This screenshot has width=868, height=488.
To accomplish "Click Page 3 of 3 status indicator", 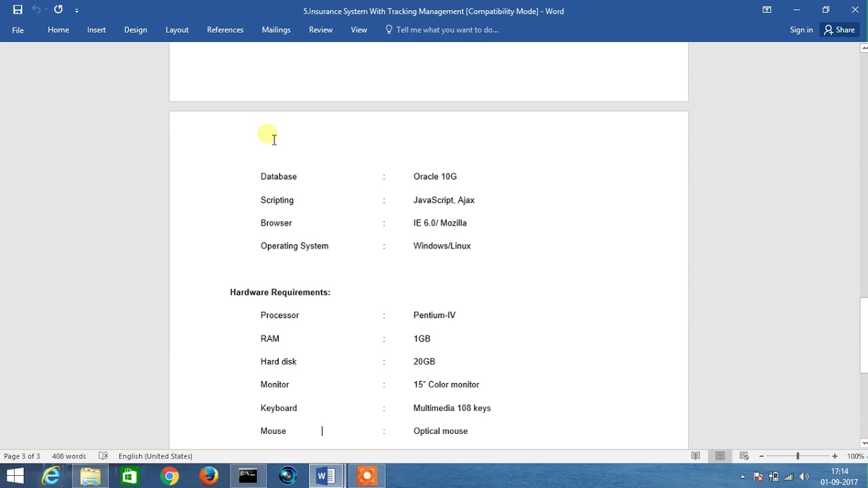I will coord(22,456).
